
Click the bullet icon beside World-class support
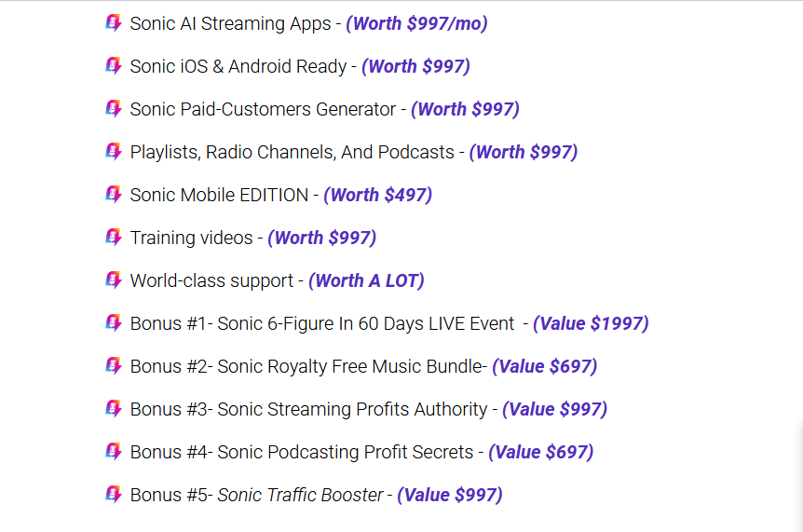pos(114,280)
